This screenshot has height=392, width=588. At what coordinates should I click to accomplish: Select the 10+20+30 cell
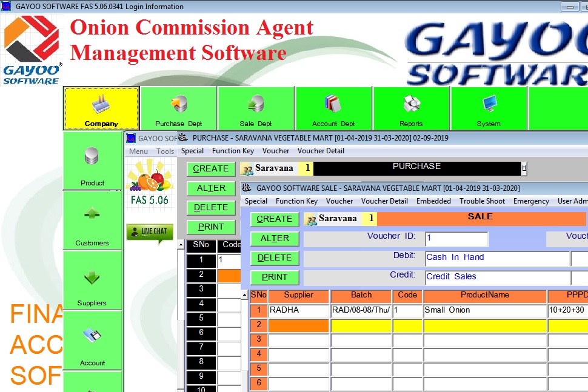pyautogui.click(x=568, y=310)
